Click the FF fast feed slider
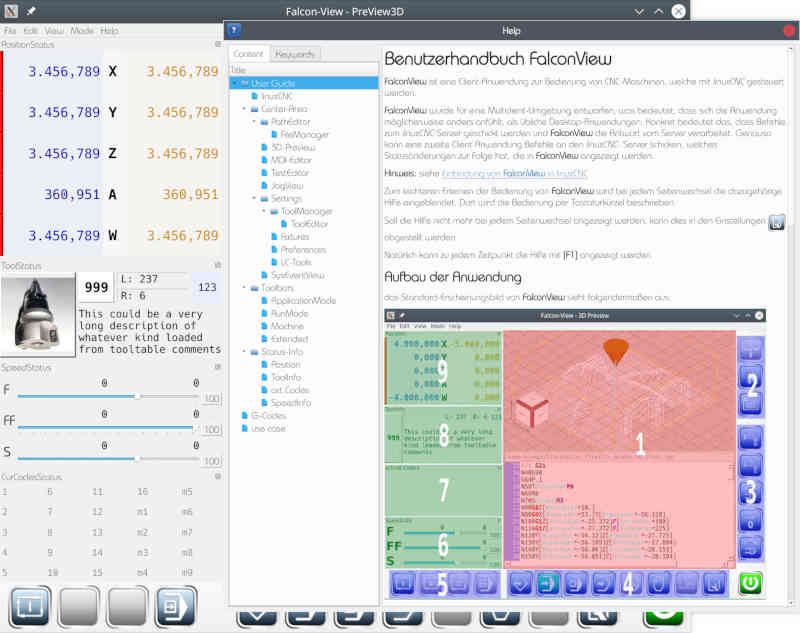This screenshot has height=633, width=800. pos(108,427)
